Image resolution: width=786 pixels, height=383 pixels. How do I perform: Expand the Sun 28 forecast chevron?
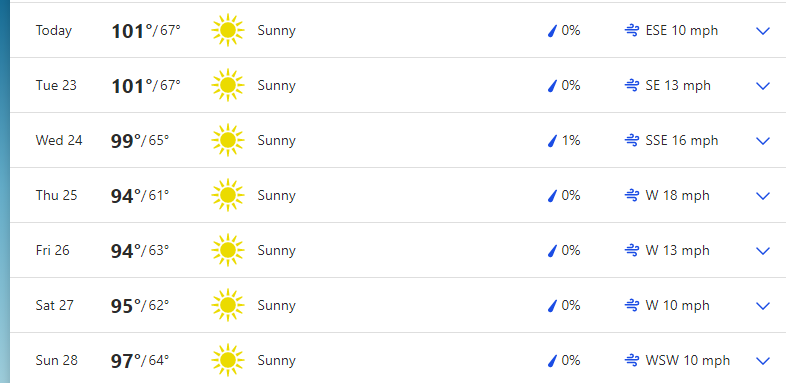pyautogui.click(x=762, y=361)
